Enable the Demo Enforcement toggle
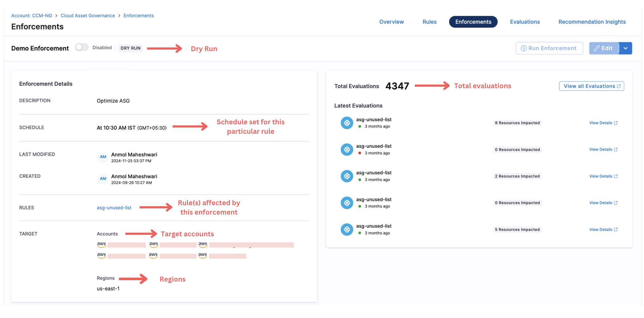Screen dimensions: 644x318 pyautogui.click(x=82, y=47)
